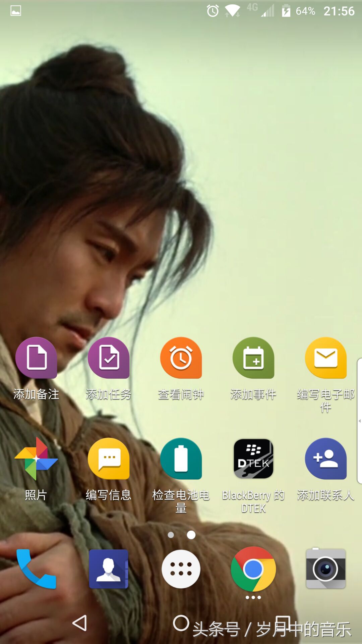Tap the three dots under Chrome icon
Screen dimensions: 362x644
click(253, 597)
